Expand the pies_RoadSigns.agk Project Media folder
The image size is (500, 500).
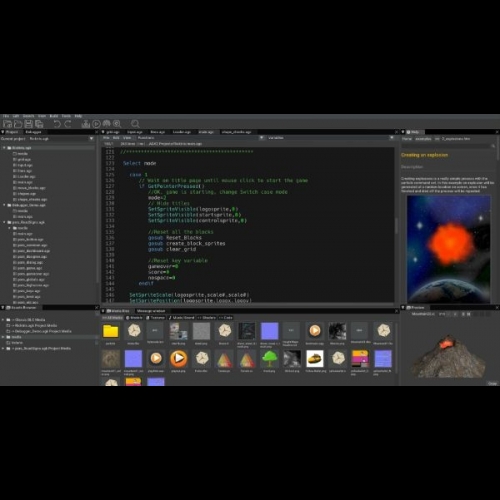(x=3, y=348)
